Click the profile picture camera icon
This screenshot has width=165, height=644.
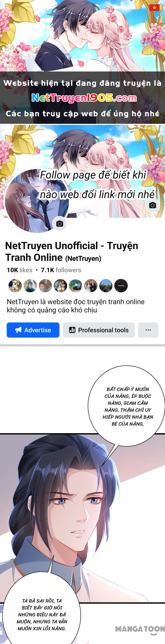click(x=60, y=224)
